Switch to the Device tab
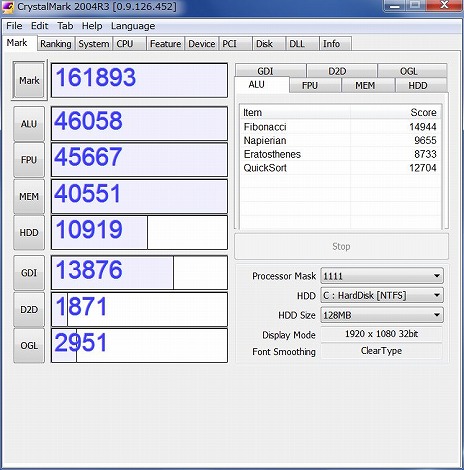Viewport: 464px width, 470px height. (x=202, y=44)
